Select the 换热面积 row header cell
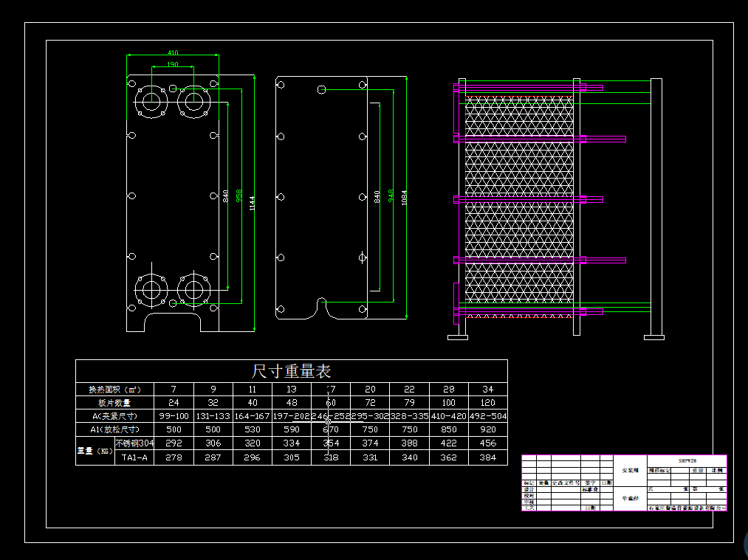The width and height of the screenshot is (748, 560). coord(114,390)
